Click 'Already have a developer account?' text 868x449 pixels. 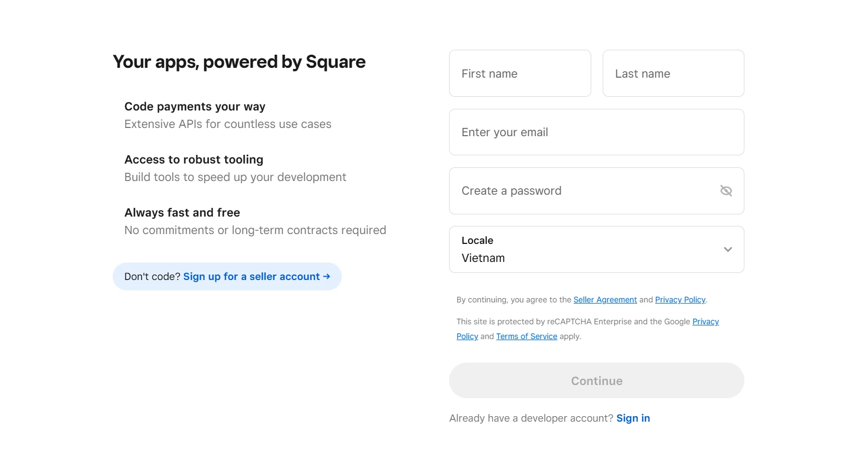[x=531, y=418]
